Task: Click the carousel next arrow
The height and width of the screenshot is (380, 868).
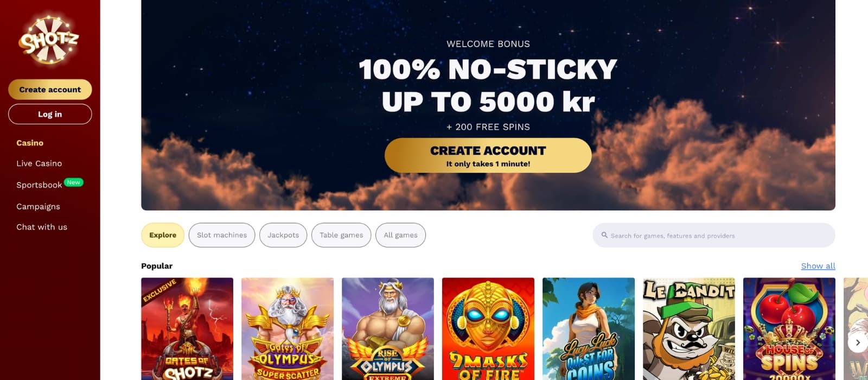Action: point(858,343)
